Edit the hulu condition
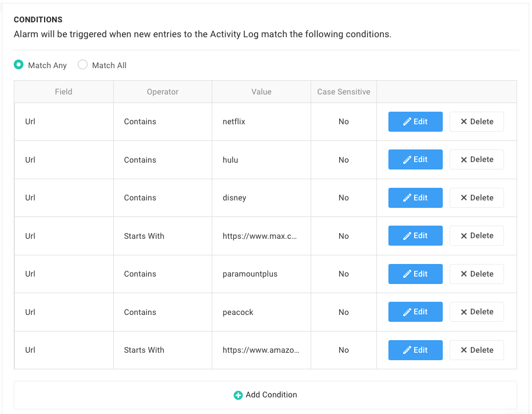Viewport: 532px width, 414px height. tap(415, 160)
